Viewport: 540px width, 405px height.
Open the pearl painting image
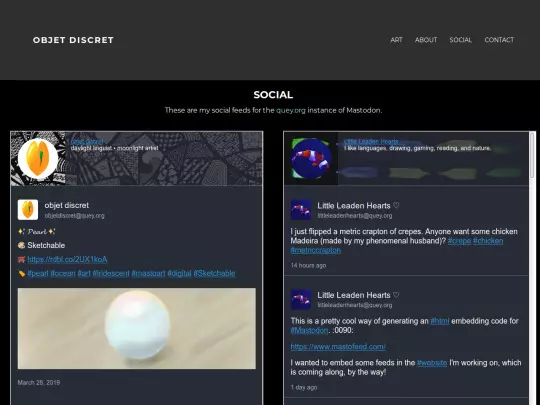(137, 329)
